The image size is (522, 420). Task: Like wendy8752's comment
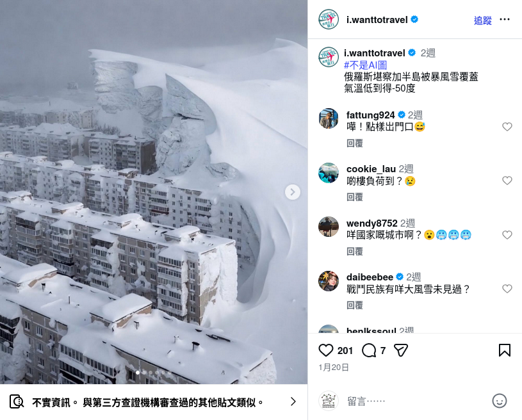click(x=507, y=235)
